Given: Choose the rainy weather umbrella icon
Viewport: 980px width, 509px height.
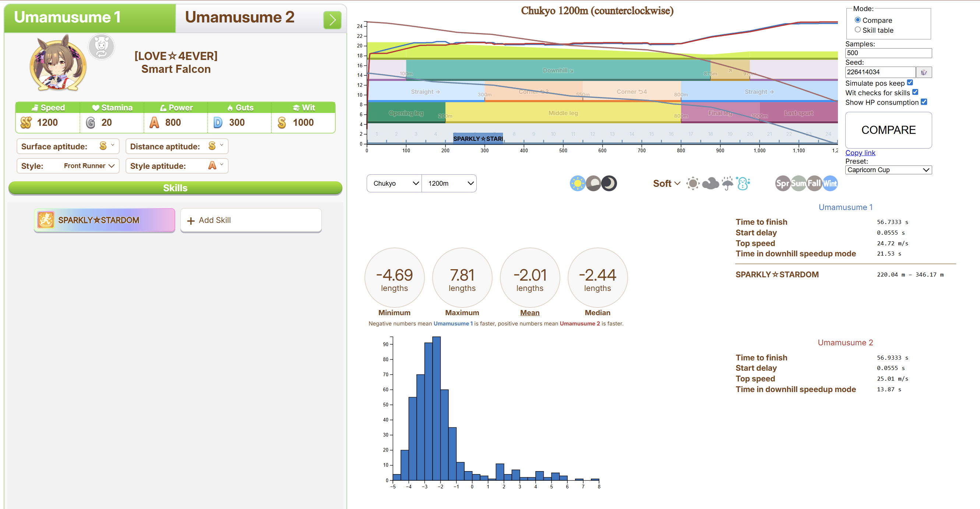Looking at the screenshot, I should pos(727,183).
